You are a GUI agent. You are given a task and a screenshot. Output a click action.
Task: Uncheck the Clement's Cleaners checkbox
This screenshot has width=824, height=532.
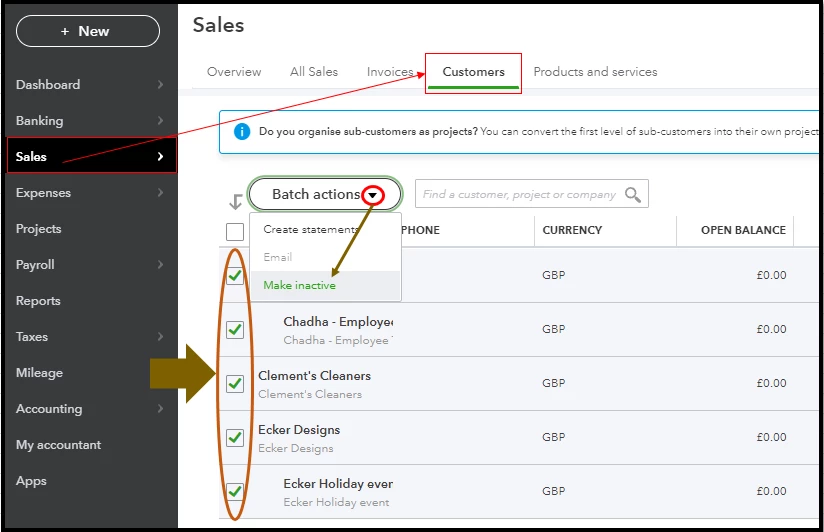click(x=235, y=384)
